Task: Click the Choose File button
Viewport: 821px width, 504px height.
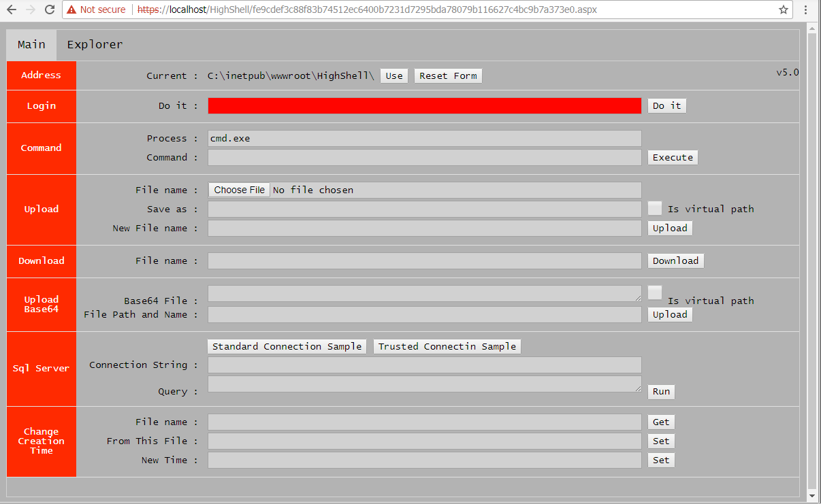Action: (239, 190)
